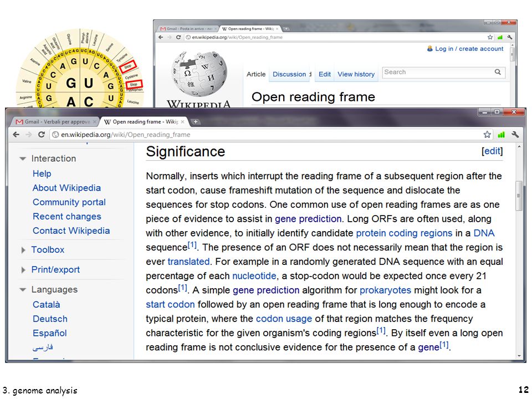Click scrollbar up arrow in front window
Image resolution: width=532 pixels, height=399 pixels.
tap(519, 146)
